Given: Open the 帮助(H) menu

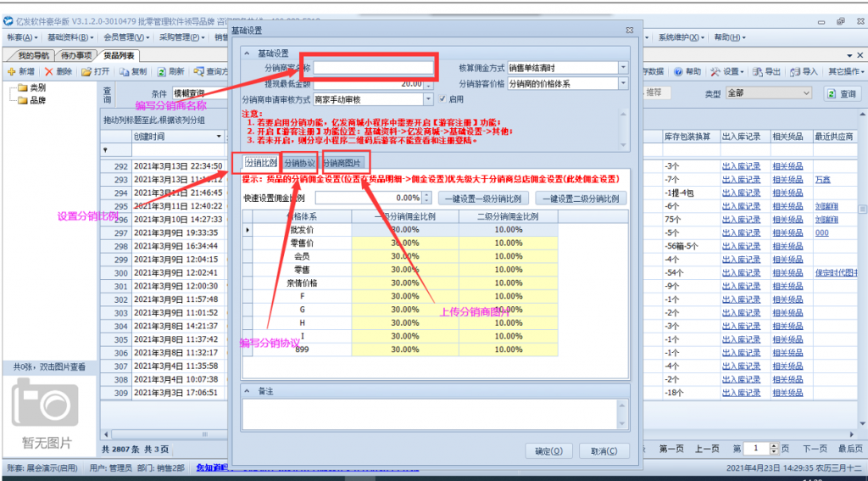Looking at the screenshot, I should click(x=730, y=37).
